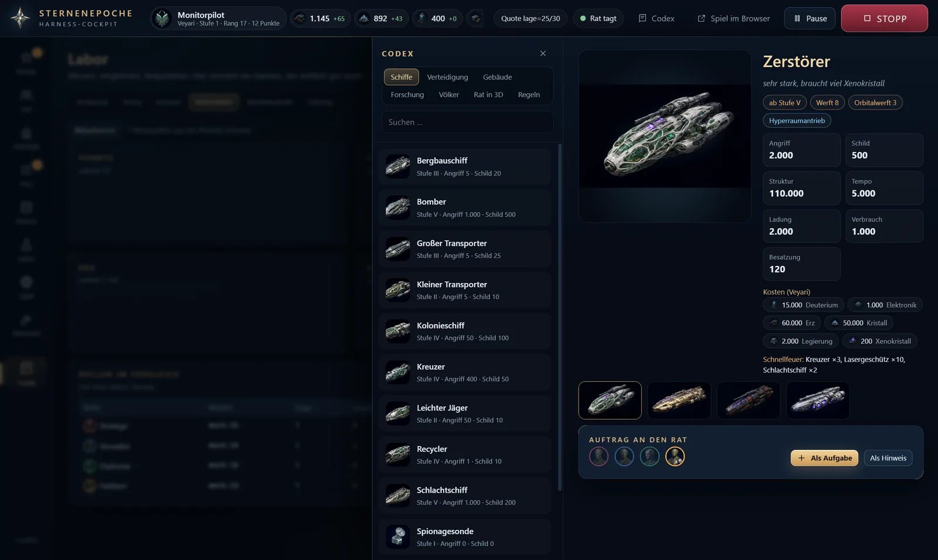Click the Sternenepoche star logo icon
Image resolution: width=938 pixels, height=560 pixels.
(x=21, y=18)
